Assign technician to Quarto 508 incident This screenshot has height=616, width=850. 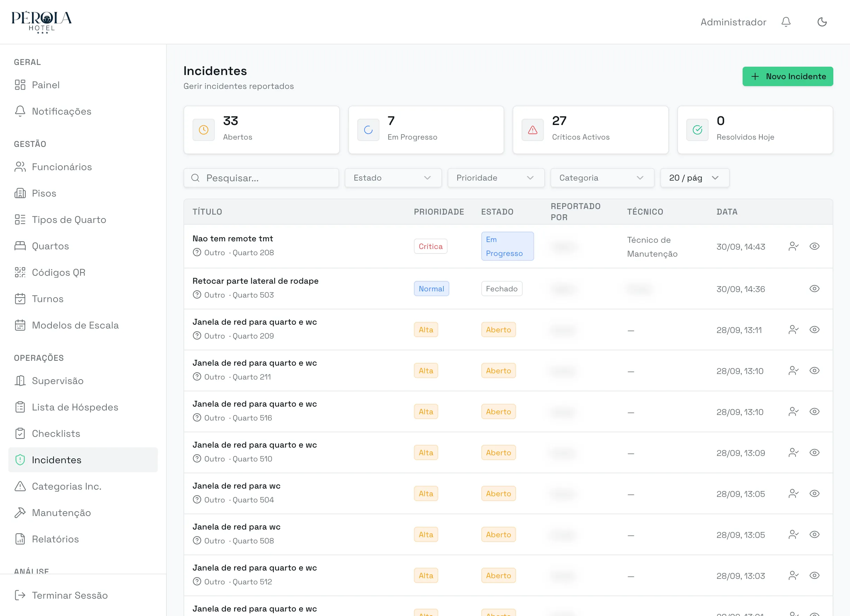point(793,535)
